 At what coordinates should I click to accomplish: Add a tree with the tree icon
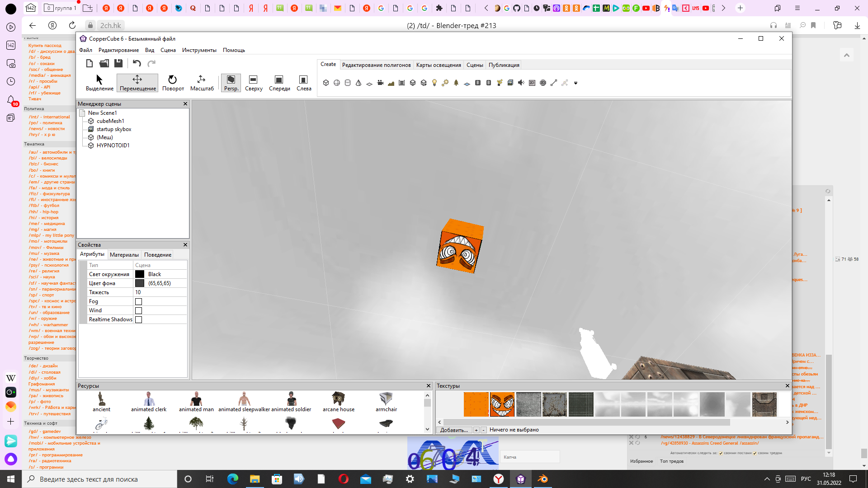point(456,83)
